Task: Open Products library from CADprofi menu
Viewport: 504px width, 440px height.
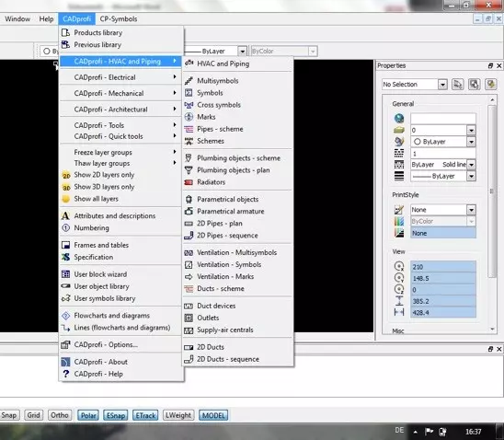Action: [x=98, y=33]
